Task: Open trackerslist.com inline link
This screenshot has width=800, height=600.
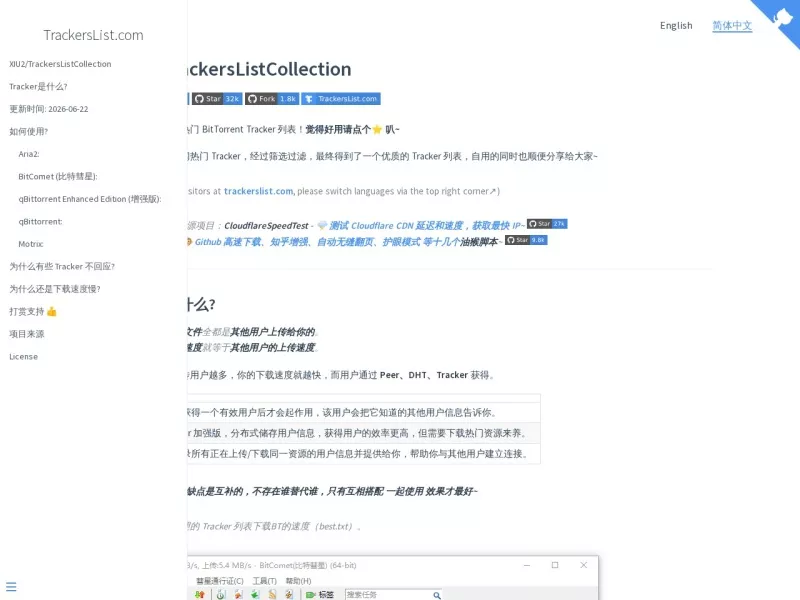Action: 258,191
